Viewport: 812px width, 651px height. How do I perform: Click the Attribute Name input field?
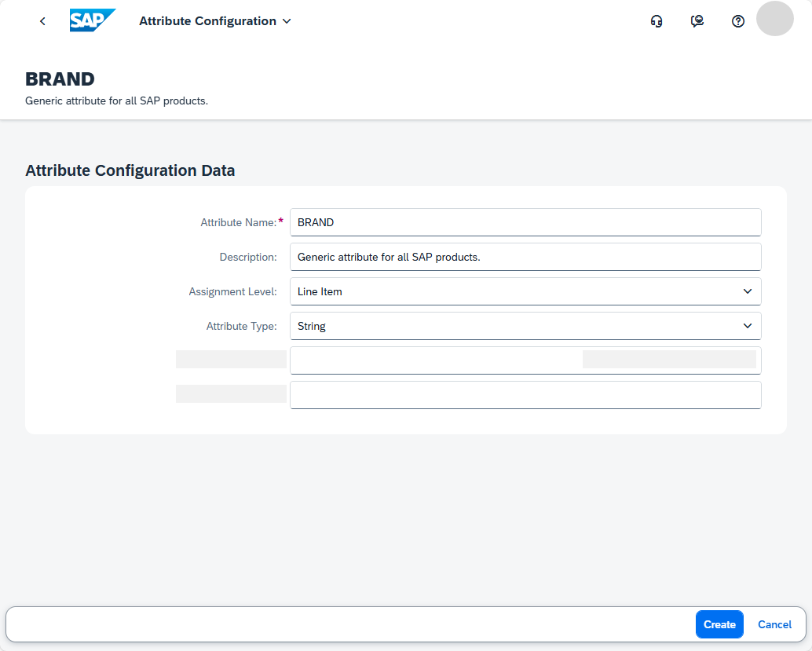(x=525, y=222)
